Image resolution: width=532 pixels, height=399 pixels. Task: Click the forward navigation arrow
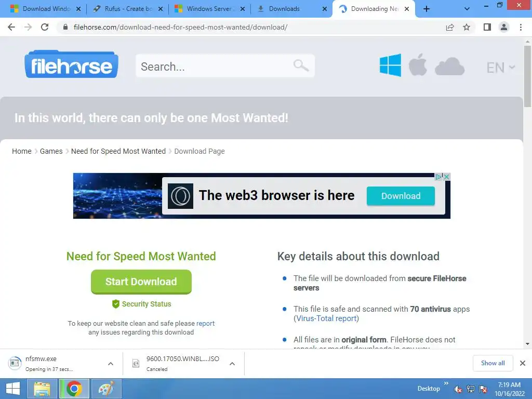pyautogui.click(x=28, y=27)
